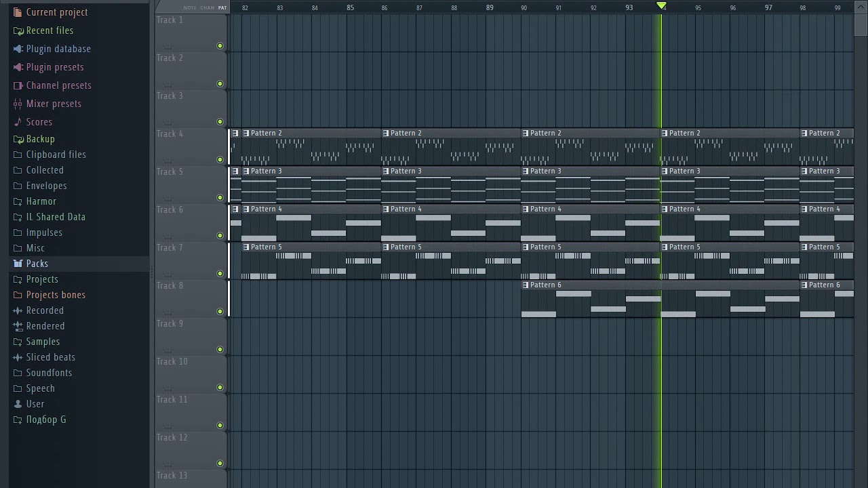The height and width of the screenshot is (488, 868).
Task: Click the Clipboard files folder icon
Action: pos(18,155)
